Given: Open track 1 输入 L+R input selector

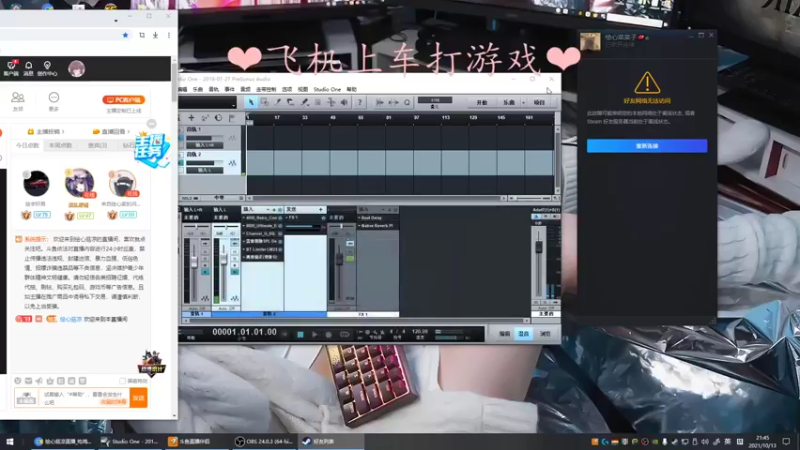Looking at the screenshot, I should click(x=204, y=145).
